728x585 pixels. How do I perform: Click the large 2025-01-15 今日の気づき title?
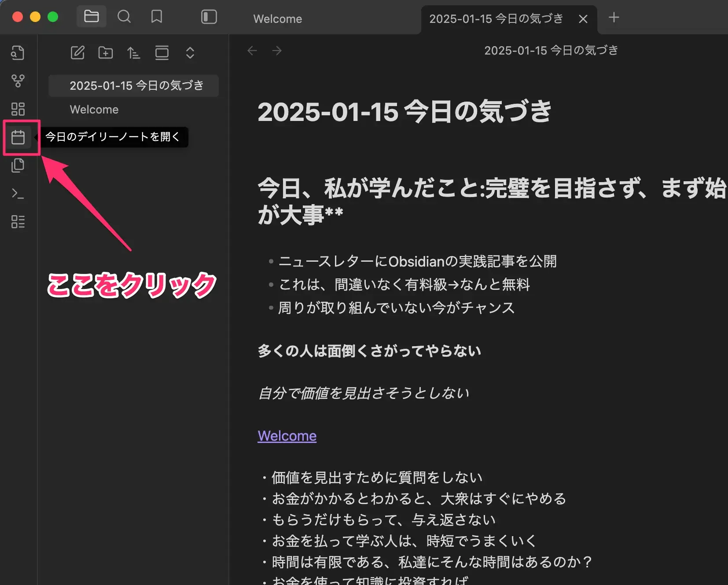point(404,111)
